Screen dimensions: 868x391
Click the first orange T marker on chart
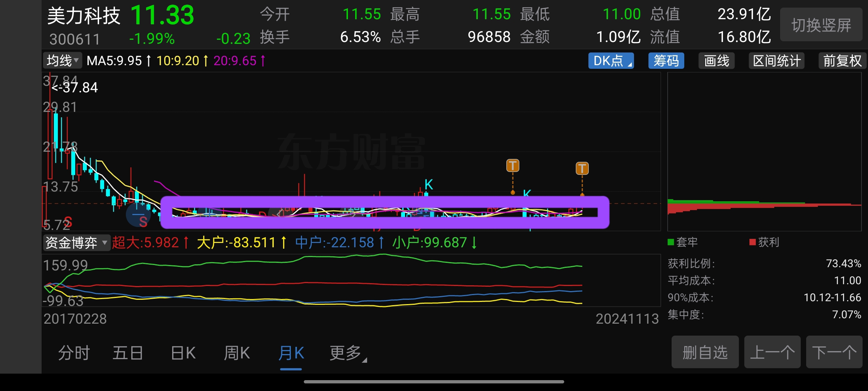point(512,166)
